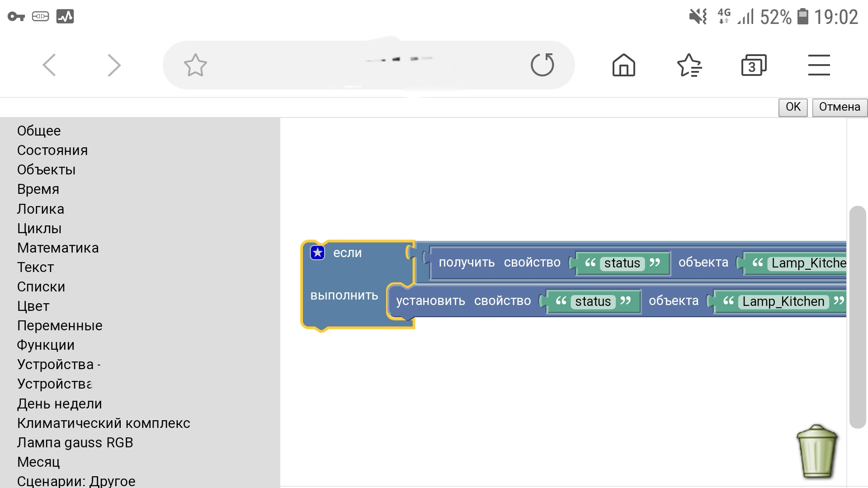Select the установить свойство block
This screenshot has height=488, width=868.
pos(430,301)
